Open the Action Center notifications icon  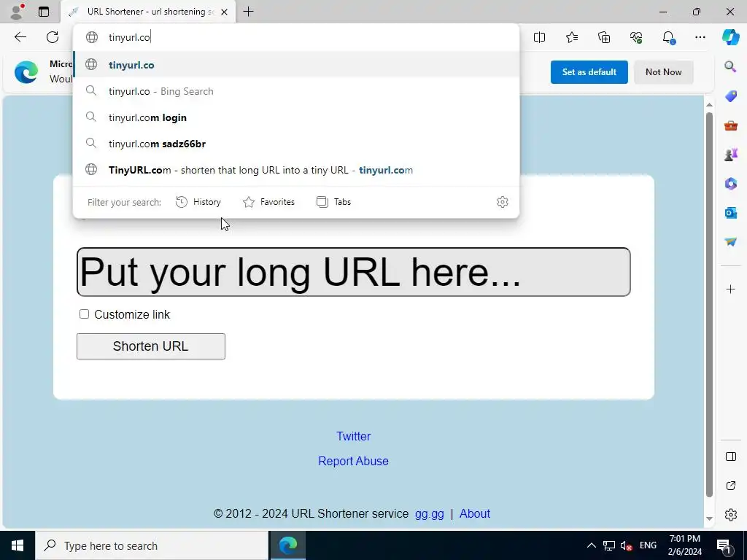724,545
